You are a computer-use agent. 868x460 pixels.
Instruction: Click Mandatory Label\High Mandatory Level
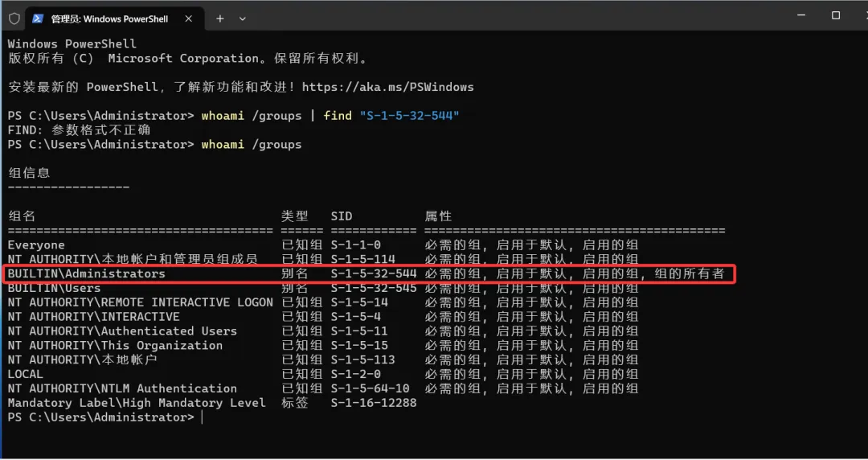tap(137, 403)
